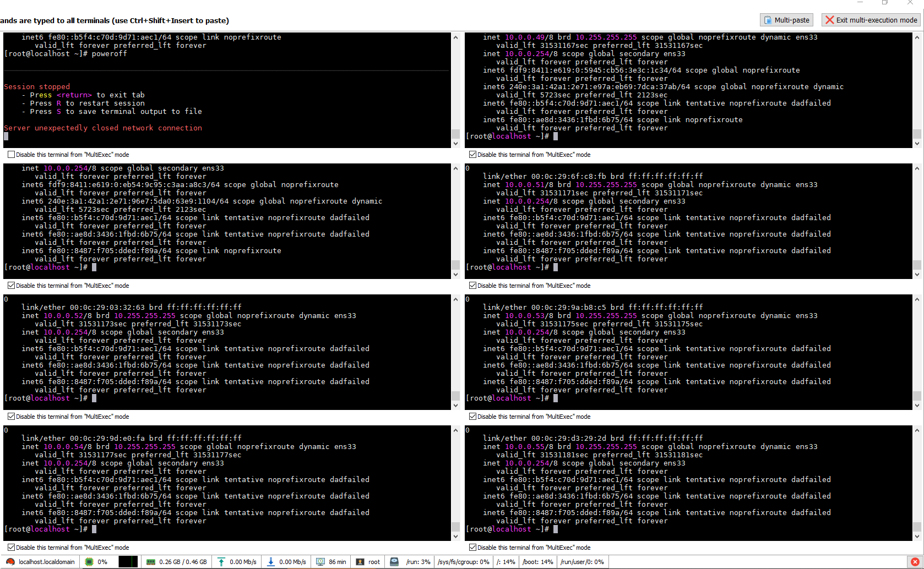Click '/: 14%' root partition entry
924x569 pixels.
click(x=506, y=562)
